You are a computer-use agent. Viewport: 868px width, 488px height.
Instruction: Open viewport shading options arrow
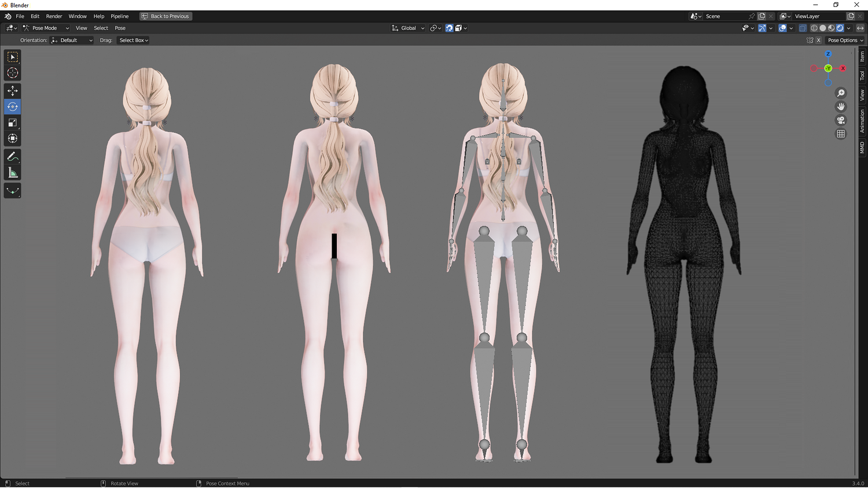[849, 28]
